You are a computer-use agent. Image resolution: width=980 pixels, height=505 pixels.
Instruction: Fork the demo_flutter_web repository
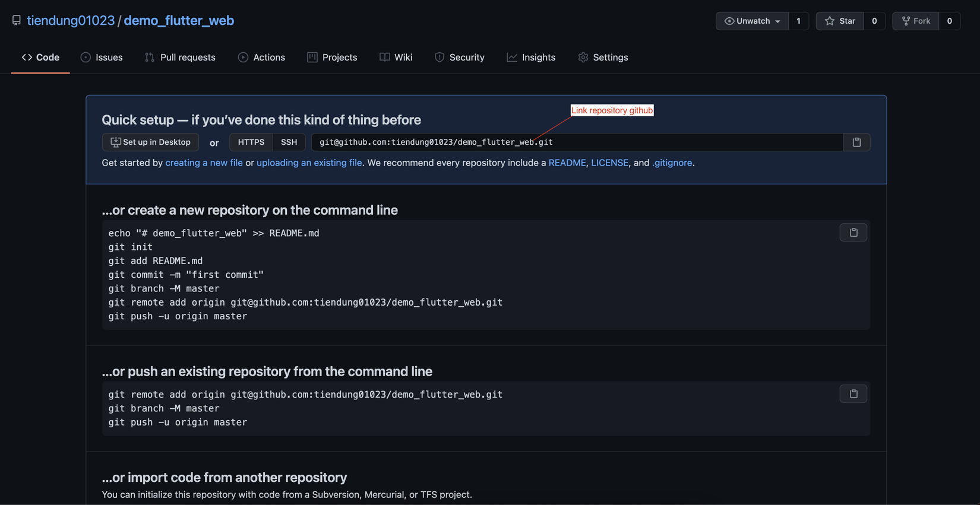pos(916,21)
